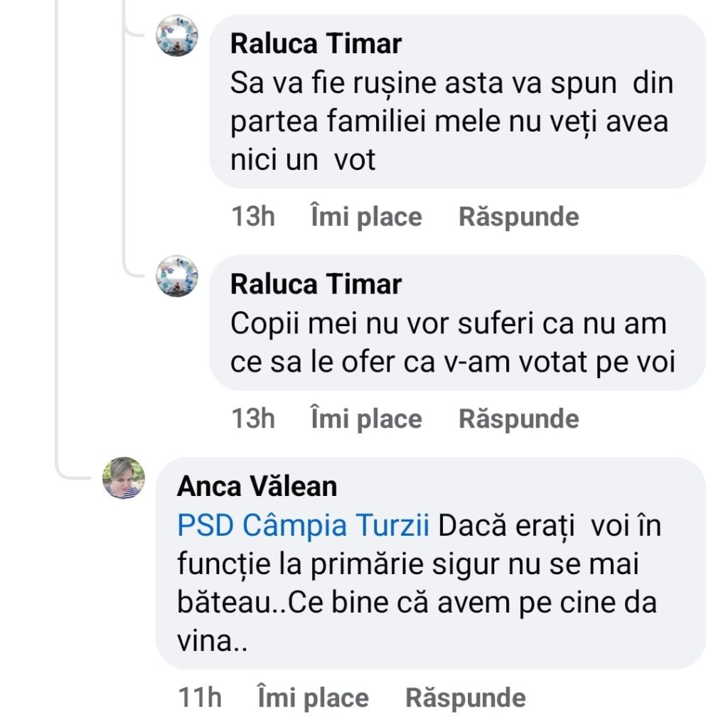The height and width of the screenshot is (717, 728).
Task: Click the 13h timestamp under the 'v-am votat pe voi' comment
Action: (253, 419)
